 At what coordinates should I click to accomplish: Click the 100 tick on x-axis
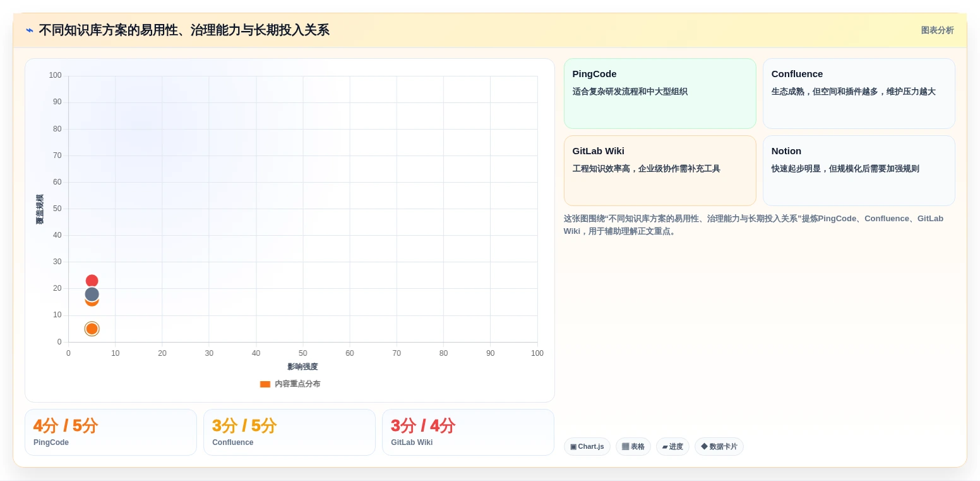(537, 353)
